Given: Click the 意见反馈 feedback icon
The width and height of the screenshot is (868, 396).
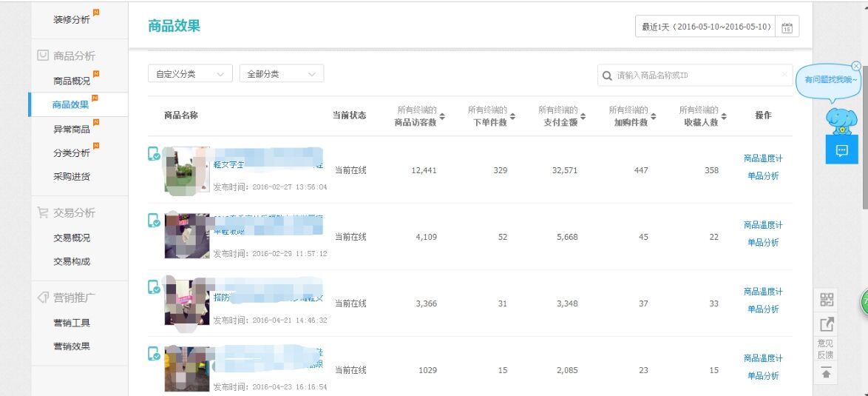Looking at the screenshot, I should 826,324.
